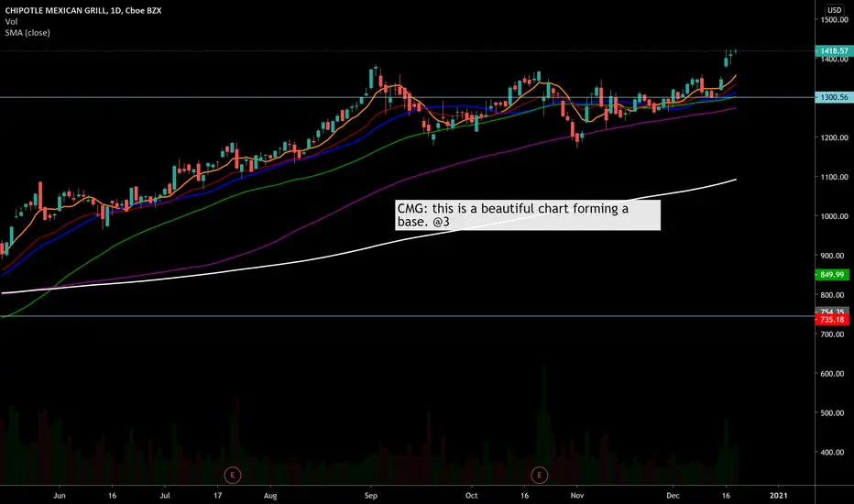
Task: Click the Jul date label on time axis
Action: pos(165,495)
